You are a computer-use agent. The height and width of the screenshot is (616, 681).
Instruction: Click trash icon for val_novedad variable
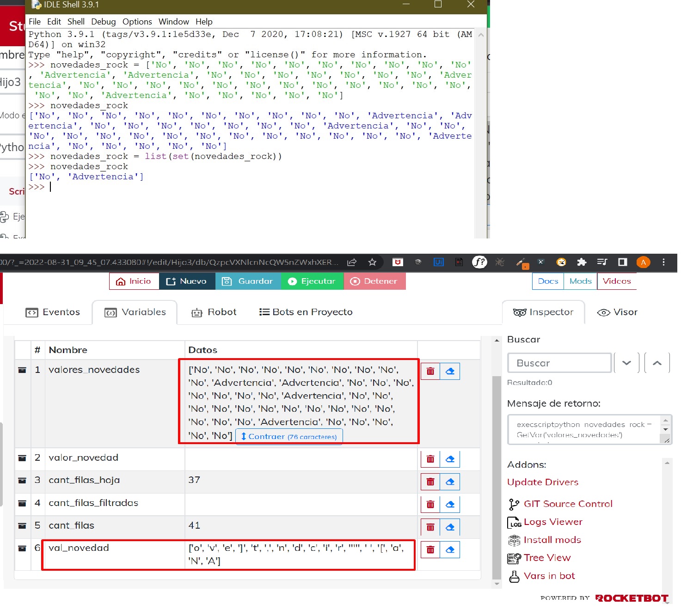coord(430,550)
